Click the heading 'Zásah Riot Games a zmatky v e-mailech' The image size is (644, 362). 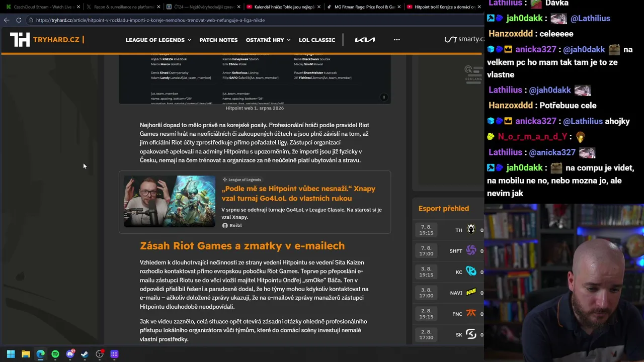(x=242, y=246)
